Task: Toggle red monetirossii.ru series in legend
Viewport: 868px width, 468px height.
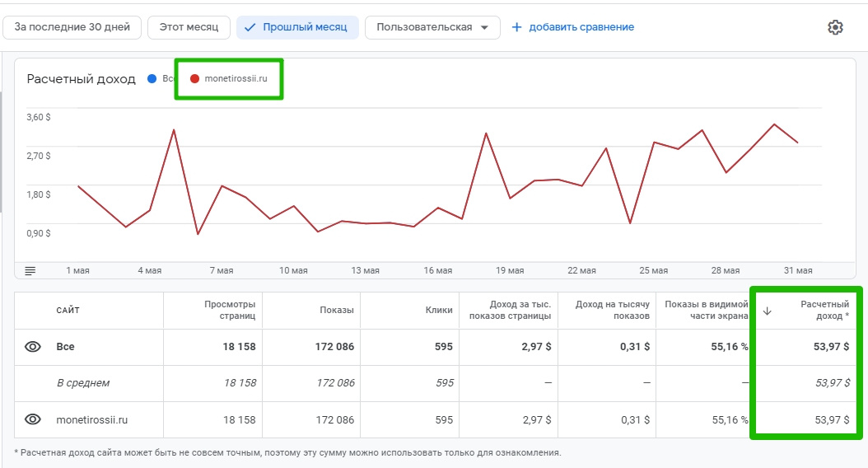Action: [x=195, y=79]
